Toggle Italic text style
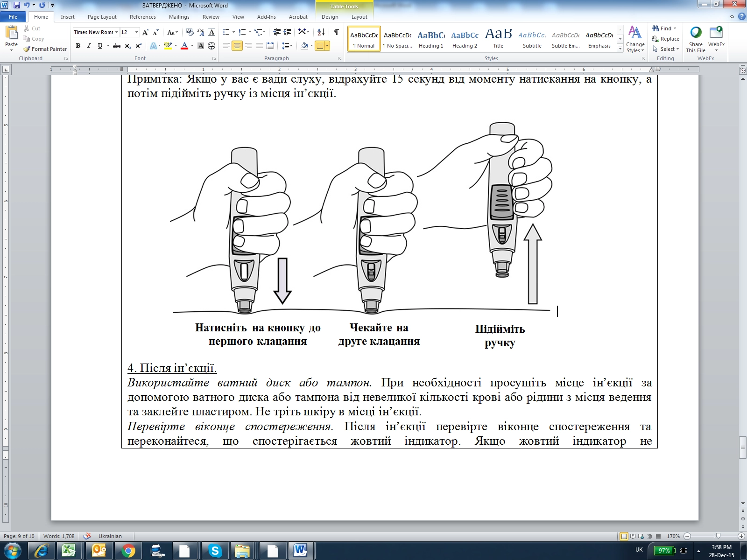 [x=89, y=46]
